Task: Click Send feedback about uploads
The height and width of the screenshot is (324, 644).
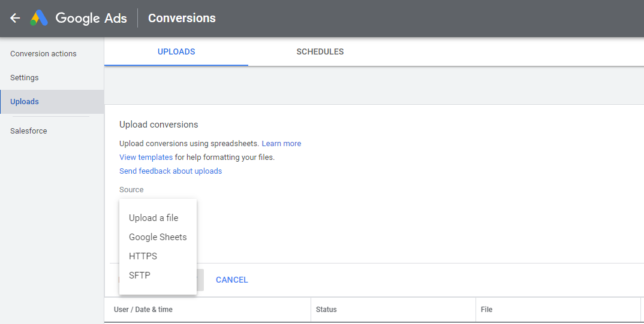Action: (170, 171)
